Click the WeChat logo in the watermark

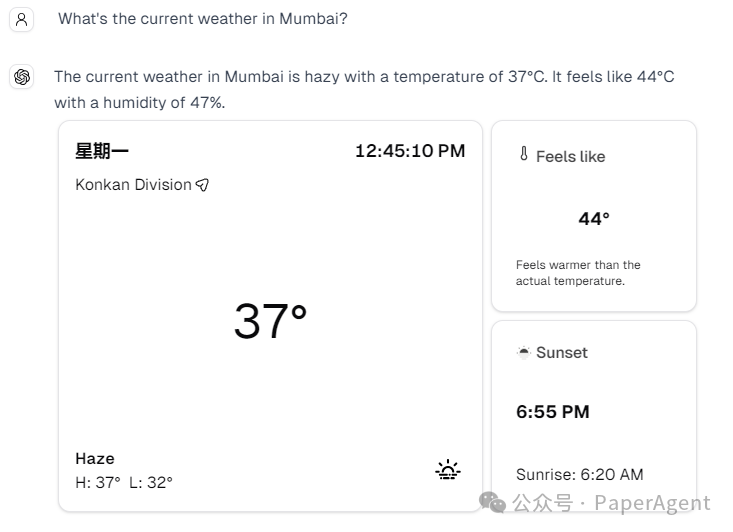click(x=493, y=501)
